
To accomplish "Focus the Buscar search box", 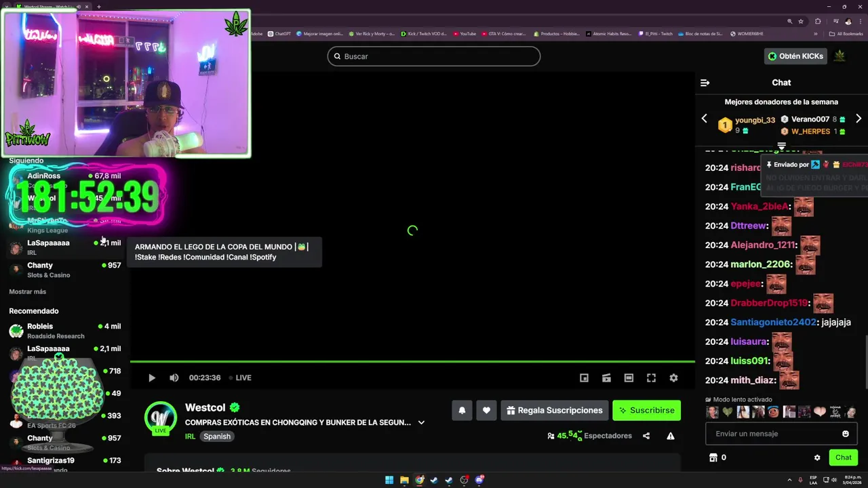I will [434, 56].
